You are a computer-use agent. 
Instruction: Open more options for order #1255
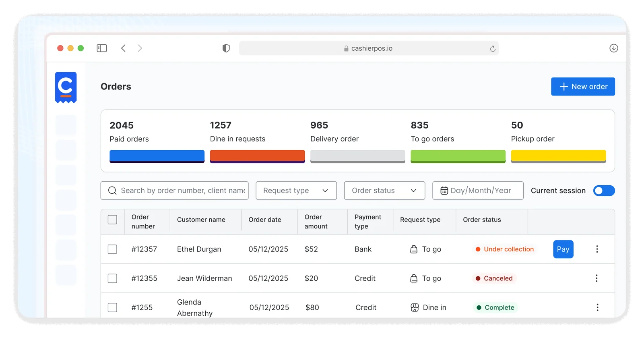(597, 307)
